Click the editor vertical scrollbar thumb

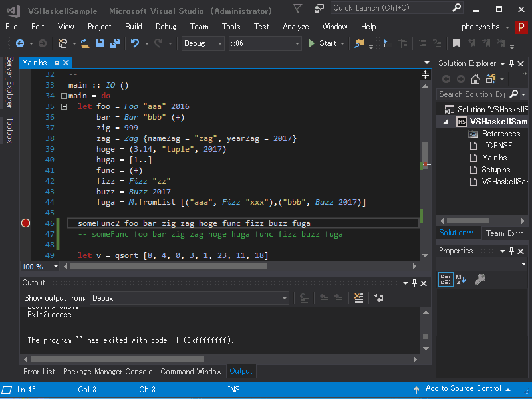point(425,155)
